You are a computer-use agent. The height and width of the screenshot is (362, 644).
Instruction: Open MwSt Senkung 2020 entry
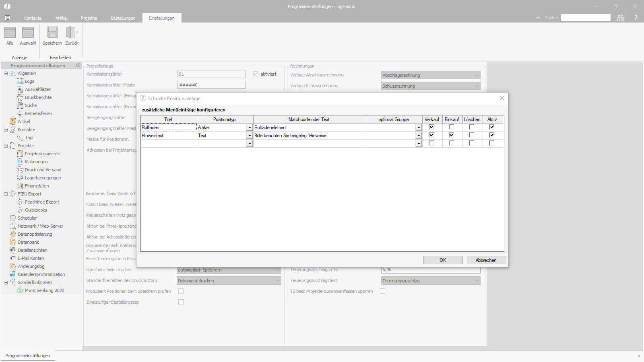pyautogui.click(x=44, y=290)
